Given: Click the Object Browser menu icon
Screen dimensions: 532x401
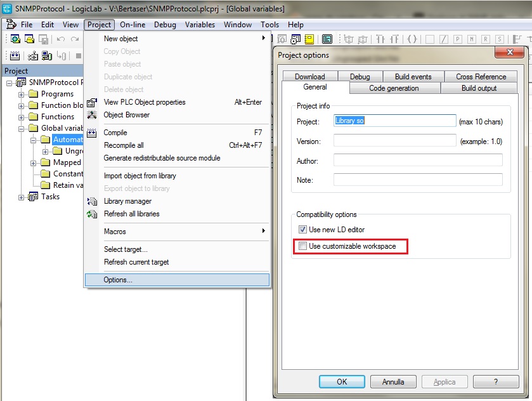Looking at the screenshot, I should pyautogui.click(x=92, y=115).
